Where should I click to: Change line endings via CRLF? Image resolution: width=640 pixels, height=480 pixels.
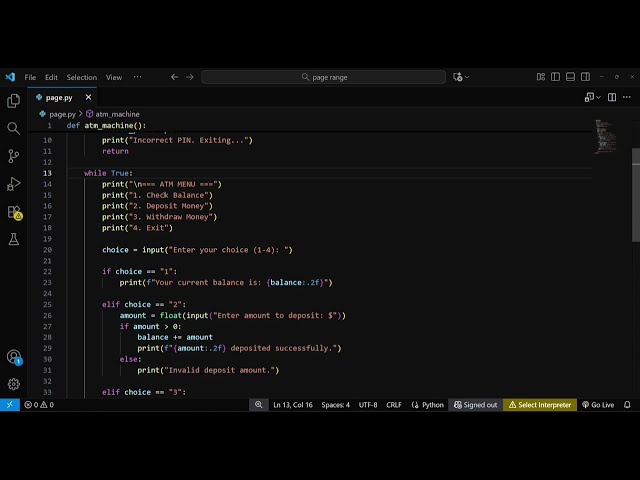394,404
